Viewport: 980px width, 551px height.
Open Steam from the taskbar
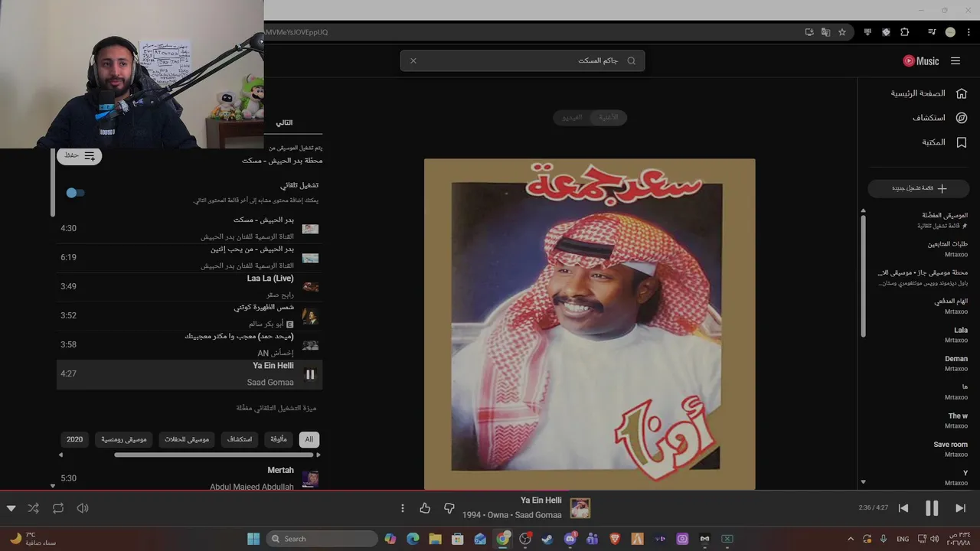coord(547,539)
